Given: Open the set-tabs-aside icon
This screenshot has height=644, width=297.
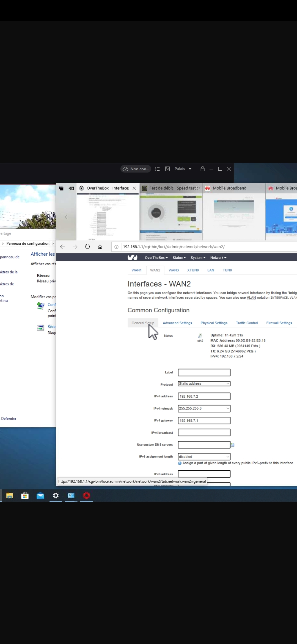Looking at the screenshot, I should pyautogui.click(x=71, y=188).
